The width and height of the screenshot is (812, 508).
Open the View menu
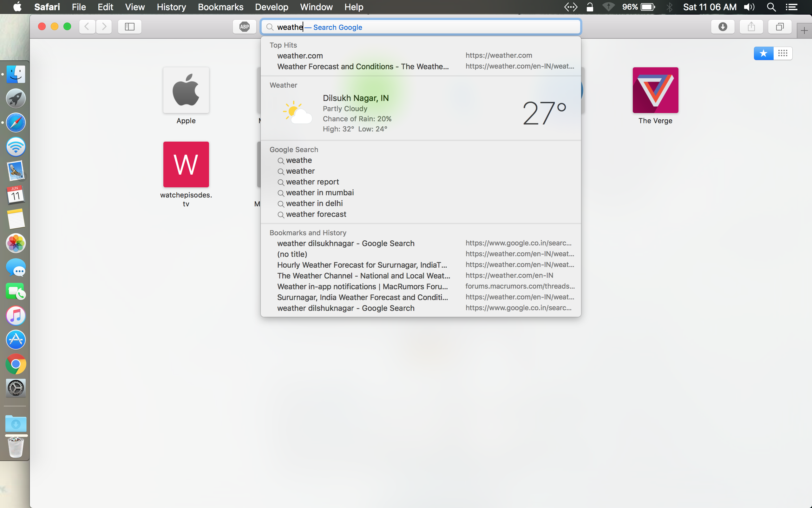(x=135, y=7)
